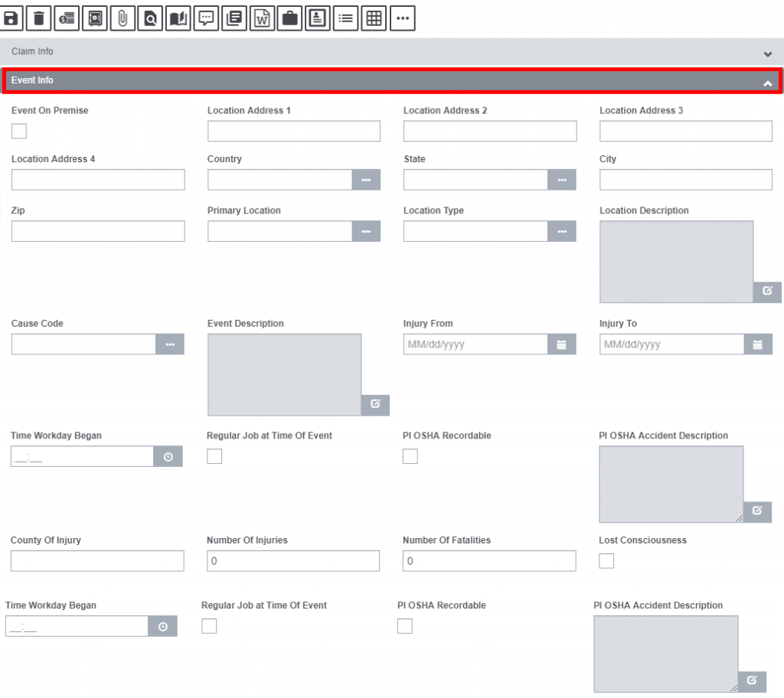Screen dimensions: 784x698
Task: Click the trash can Delete icon
Action: (39, 18)
